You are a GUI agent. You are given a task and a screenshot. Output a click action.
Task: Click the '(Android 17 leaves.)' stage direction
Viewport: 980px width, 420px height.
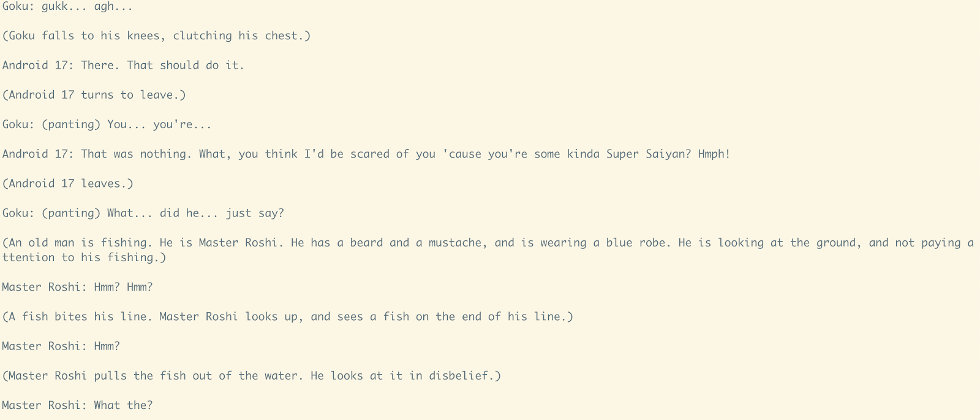pos(68,183)
